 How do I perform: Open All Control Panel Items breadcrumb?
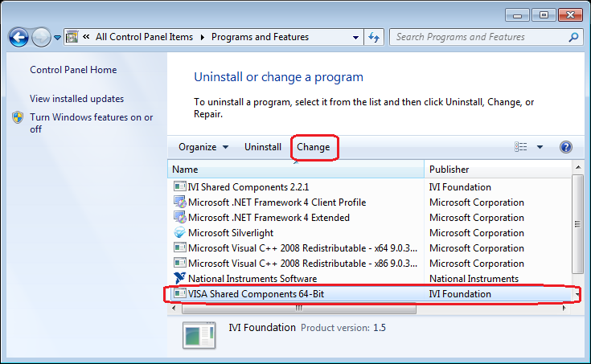click(144, 37)
